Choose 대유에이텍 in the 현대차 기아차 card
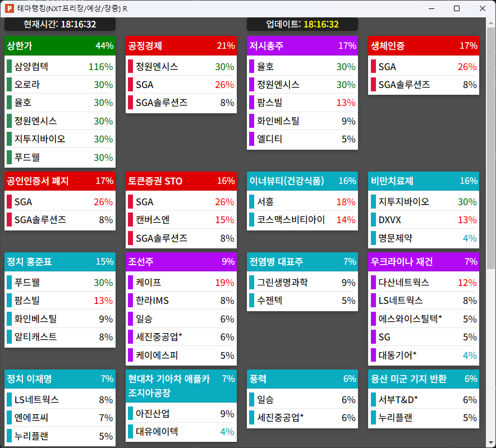The height and width of the screenshot is (448, 496). pos(181,432)
